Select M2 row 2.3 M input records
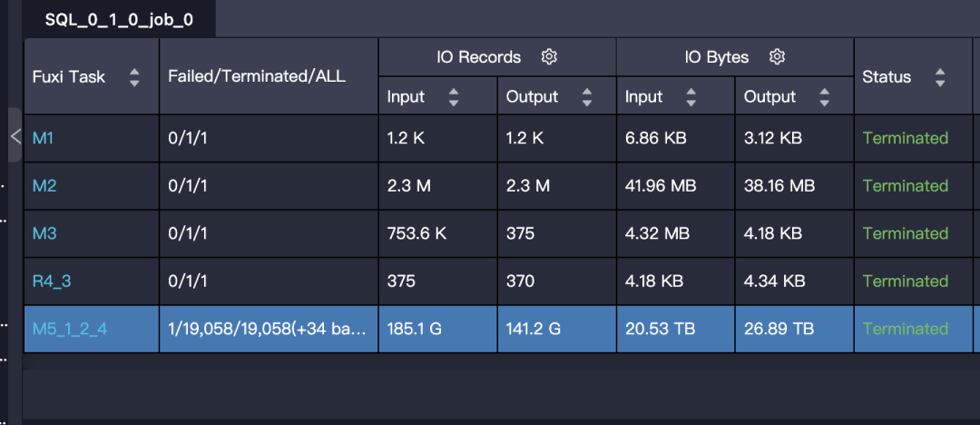Viewport: 980px width, 425px height. click(438, 186)
